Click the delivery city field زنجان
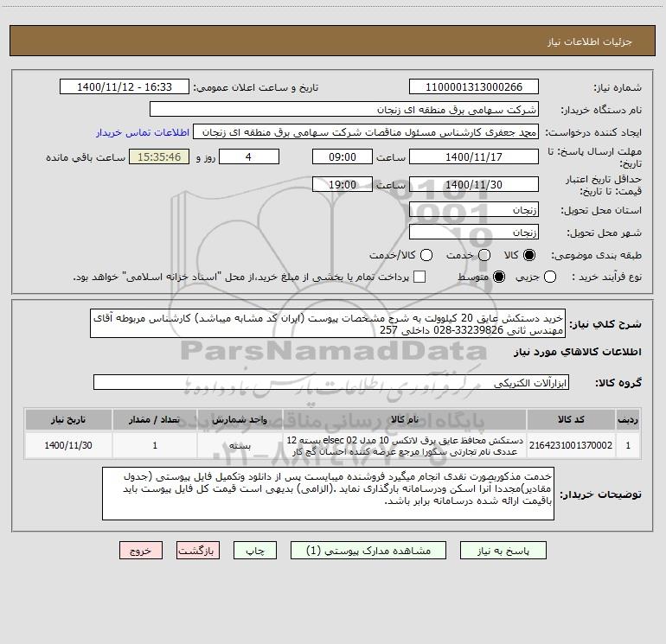Screen dimensions: 666x644 pos(474,233)
